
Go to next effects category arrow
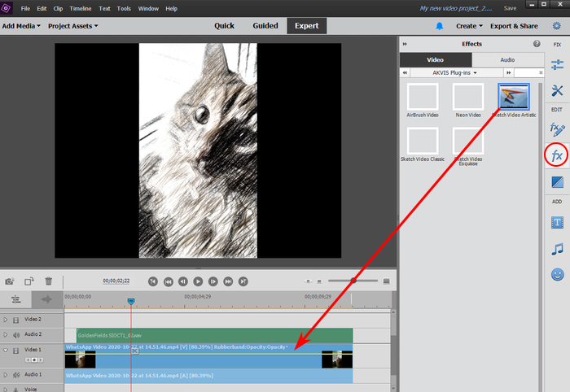click(x=509, y=73)
